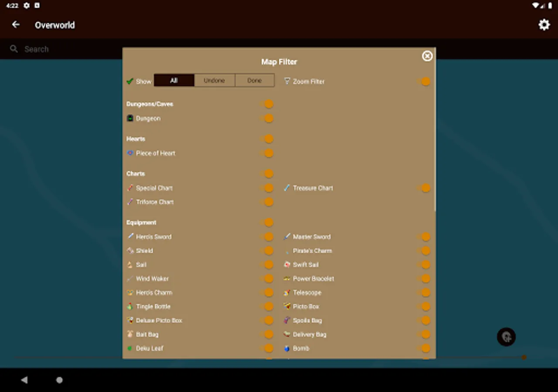Toggle the Hearts category switch
The image size is (558, 392).
(x=267, y=139)
